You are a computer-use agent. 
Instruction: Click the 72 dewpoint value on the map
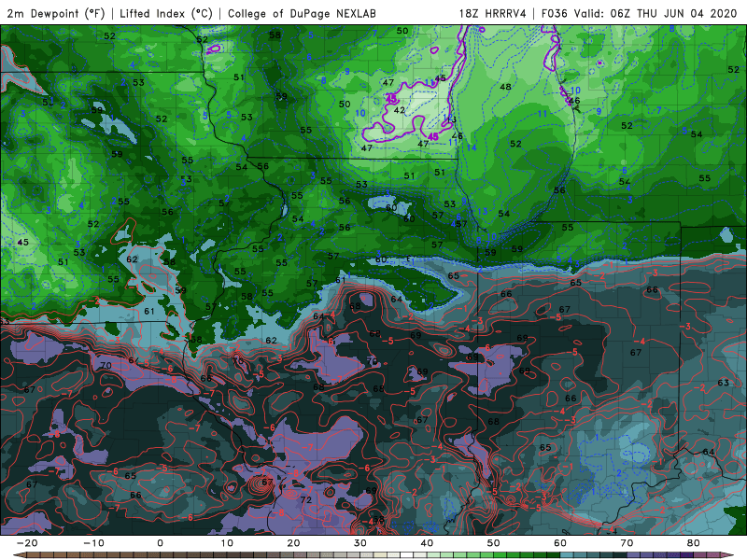coord(306,499)
